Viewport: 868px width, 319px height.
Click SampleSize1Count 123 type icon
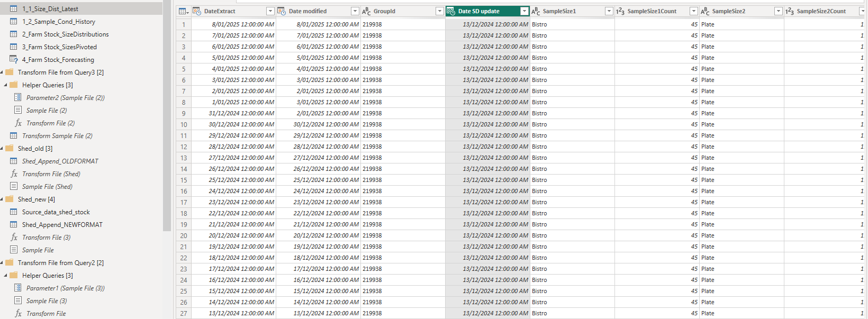[x=620, y=11]
